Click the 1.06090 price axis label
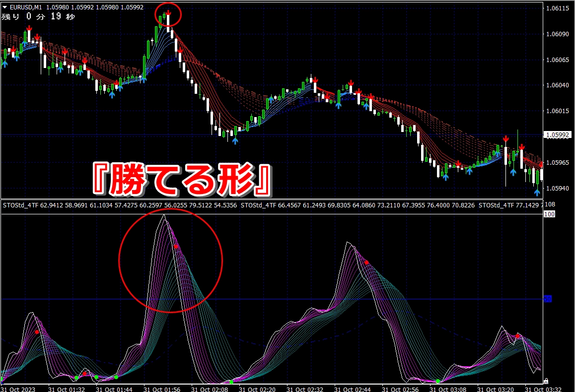This screenshot has height=392, width=575. pyautogui.click(x=558, y=34)
